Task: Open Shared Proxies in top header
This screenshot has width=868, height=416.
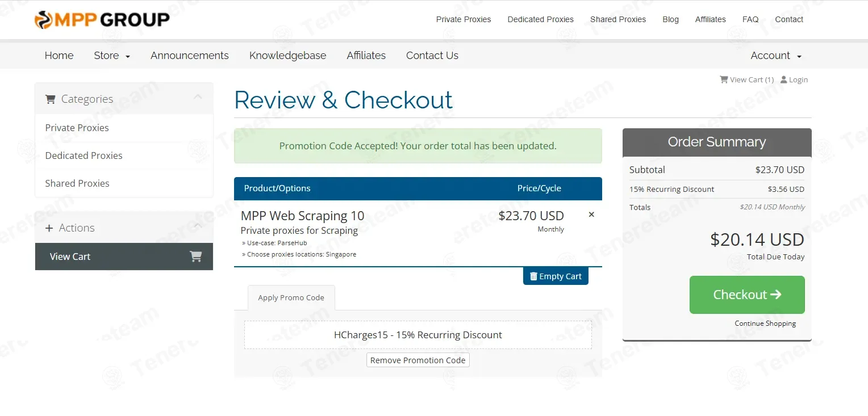Action: 618,19
